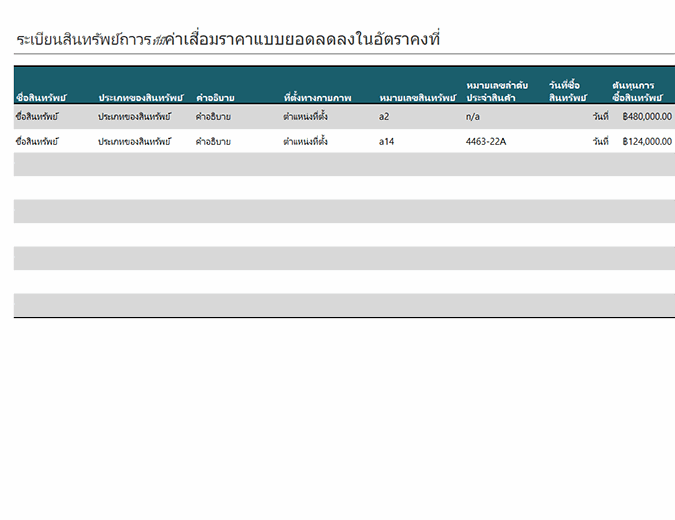Select the หมายเลขสินทรัพย์ column header
The height and width of the screenshot is (520, 675).
(x=417, y=98)
